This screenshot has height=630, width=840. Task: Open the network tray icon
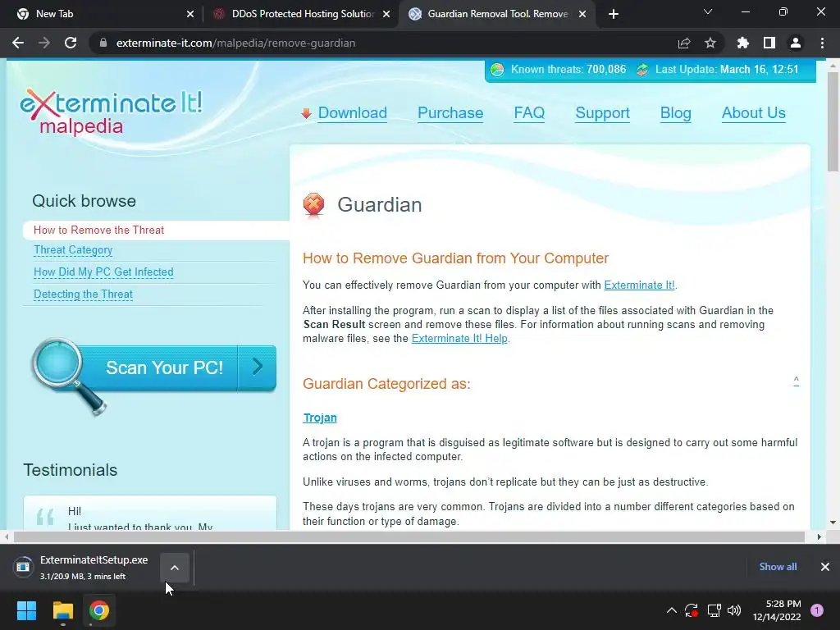pyautogui.click(x=714, y=610)
